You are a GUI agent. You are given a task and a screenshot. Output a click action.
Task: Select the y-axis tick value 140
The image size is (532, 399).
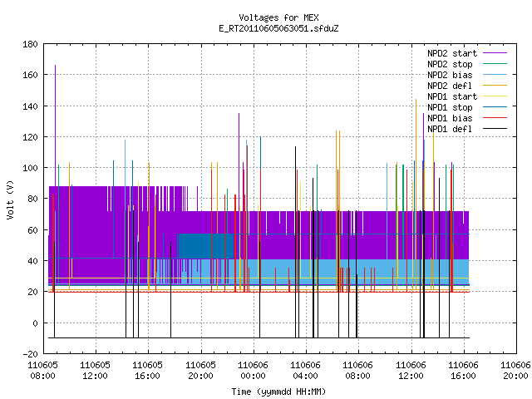30,106
